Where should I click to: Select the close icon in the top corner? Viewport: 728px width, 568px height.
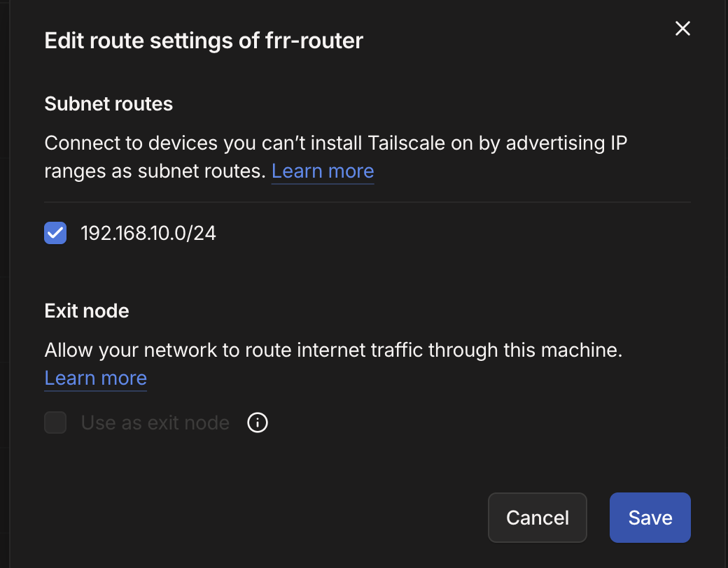point(682,29)
